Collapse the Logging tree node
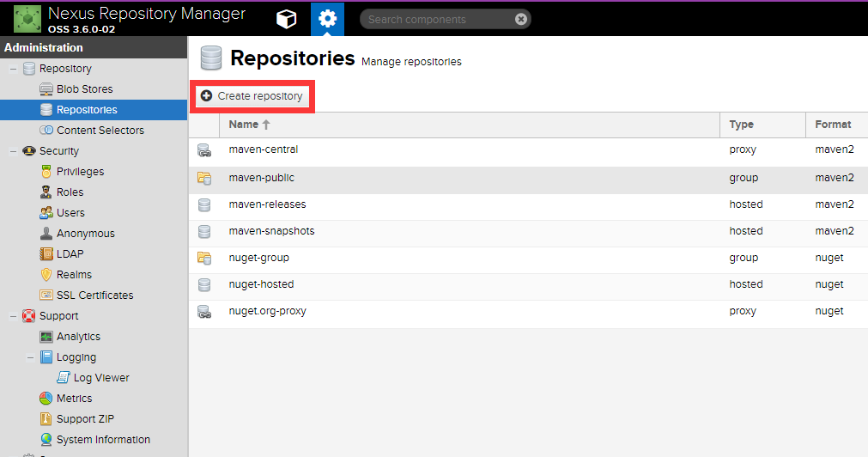 pos(30,357)
